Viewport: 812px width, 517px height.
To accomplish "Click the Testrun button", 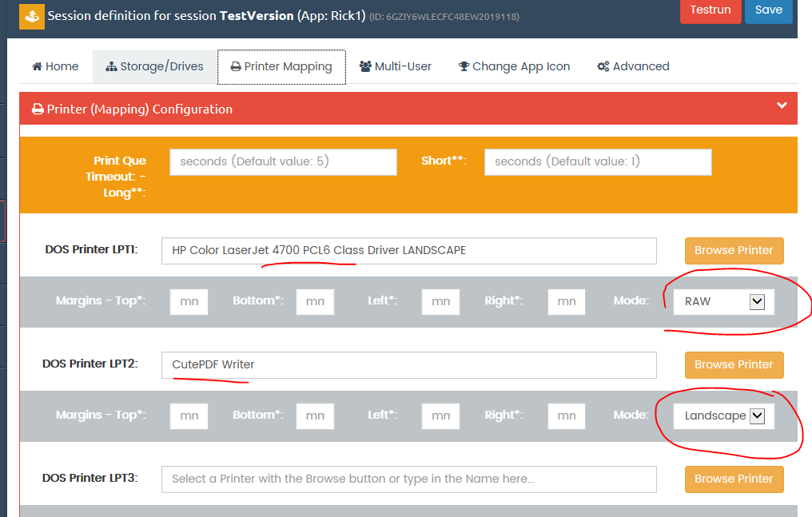I will pyautogui.click(x=710, y=11).
